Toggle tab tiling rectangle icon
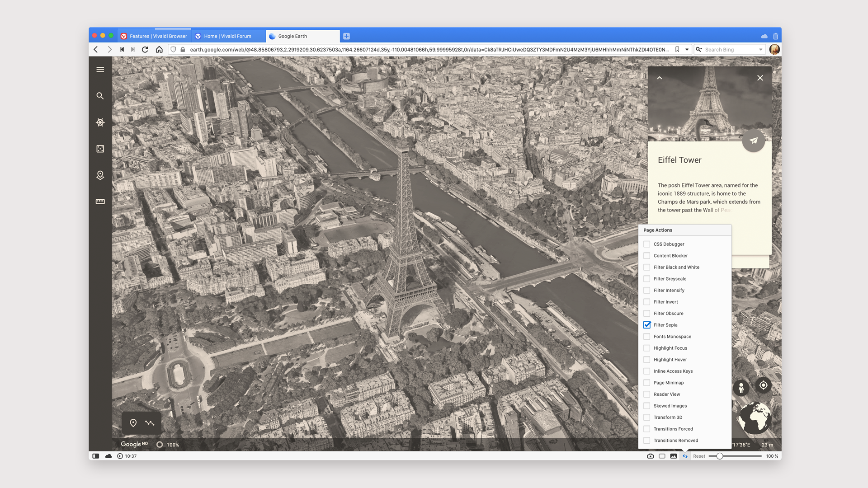 [662, 456]
